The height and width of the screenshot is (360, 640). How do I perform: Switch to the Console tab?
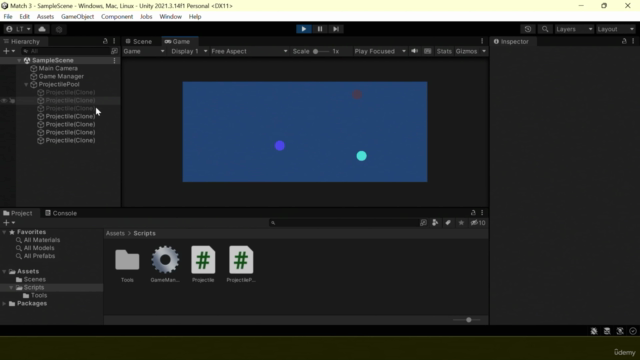pyautogui.click(x=61, y=213)
